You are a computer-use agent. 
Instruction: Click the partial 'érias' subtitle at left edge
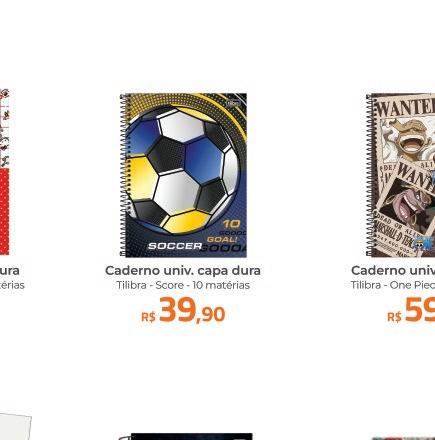[x=12, y=285]
